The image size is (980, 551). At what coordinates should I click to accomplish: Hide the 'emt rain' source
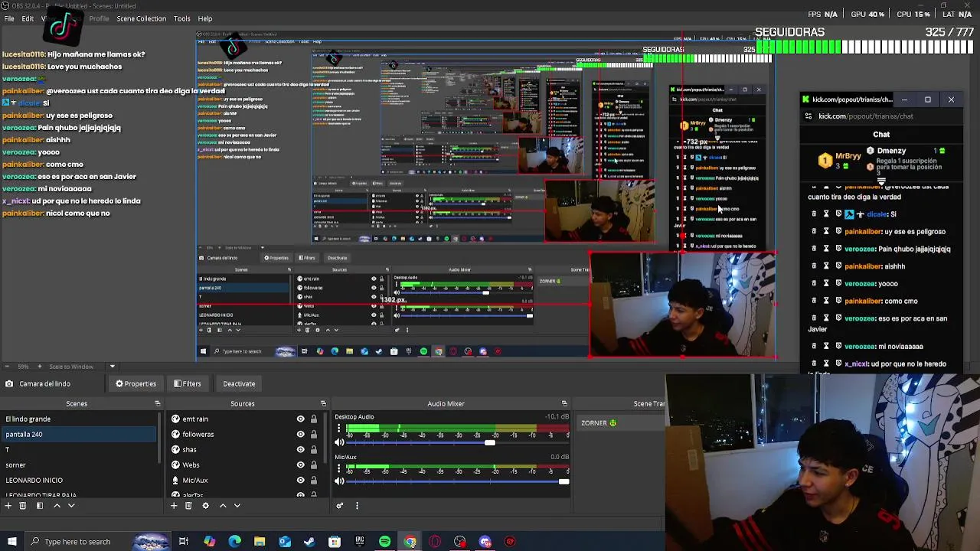(300, 419)
